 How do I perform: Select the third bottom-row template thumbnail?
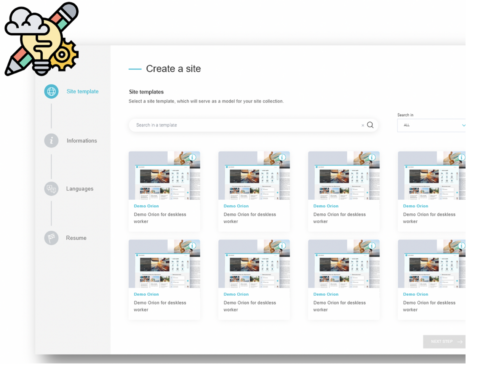click(x=344, y=264)
